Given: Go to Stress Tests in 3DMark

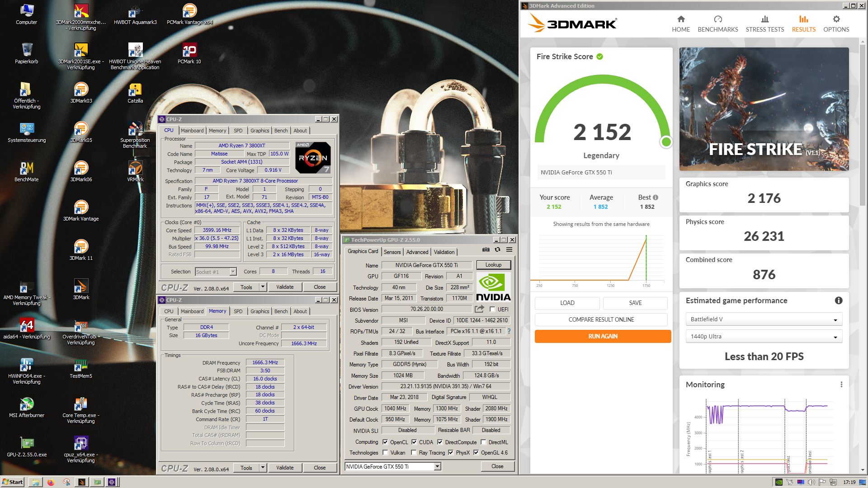Looking at the screenshot, I should click(x=764, y=23).
